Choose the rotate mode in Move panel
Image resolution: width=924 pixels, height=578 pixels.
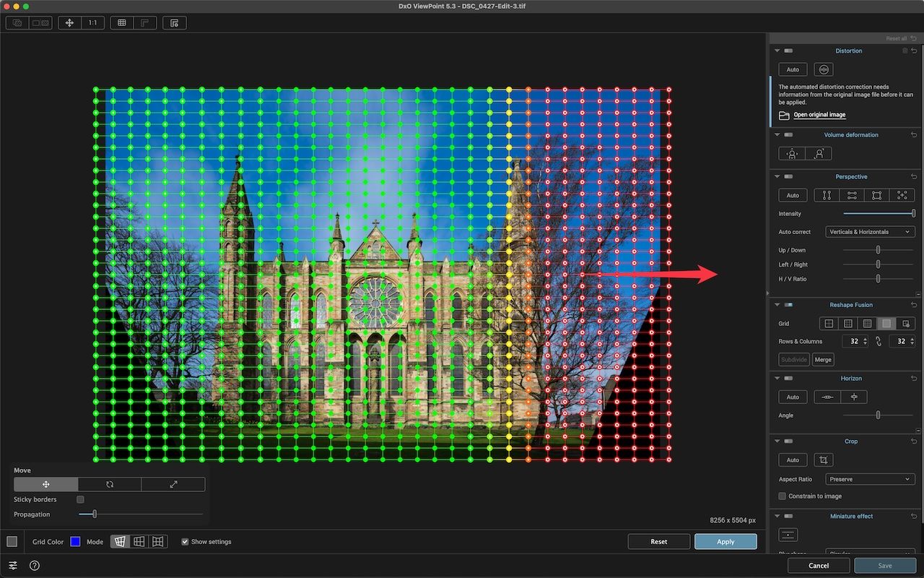[110, 484]
